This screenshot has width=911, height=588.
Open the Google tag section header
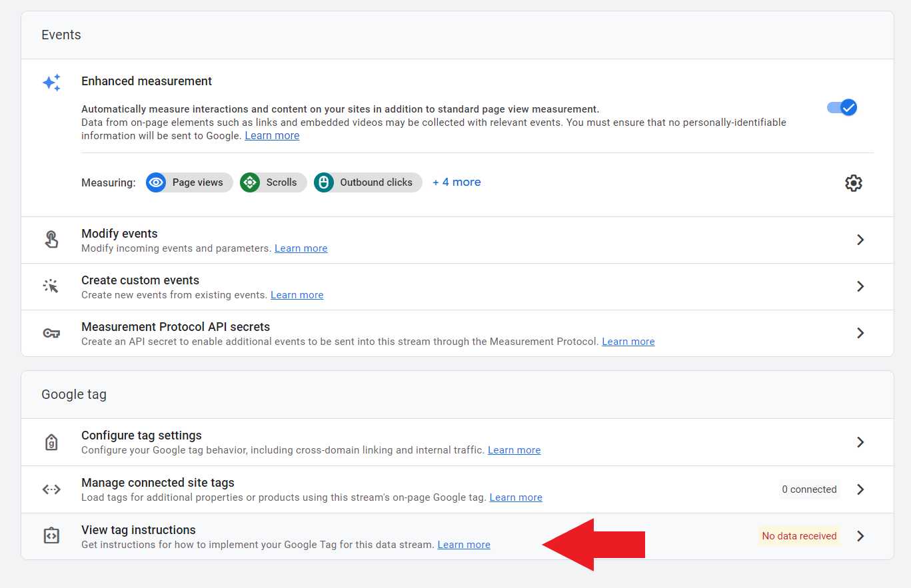(73, 394)
